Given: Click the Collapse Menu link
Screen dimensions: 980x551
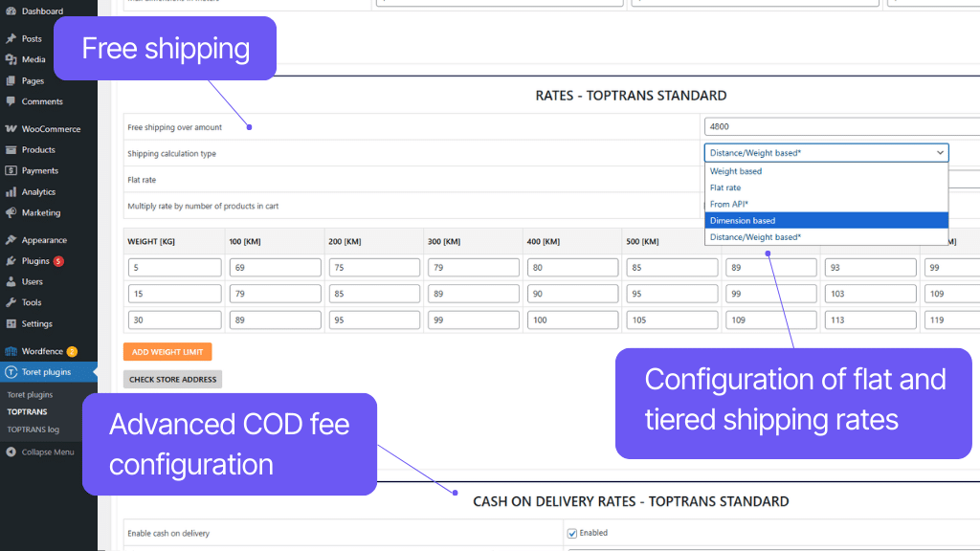Looking at the screenshot, I should pos(48,452).
